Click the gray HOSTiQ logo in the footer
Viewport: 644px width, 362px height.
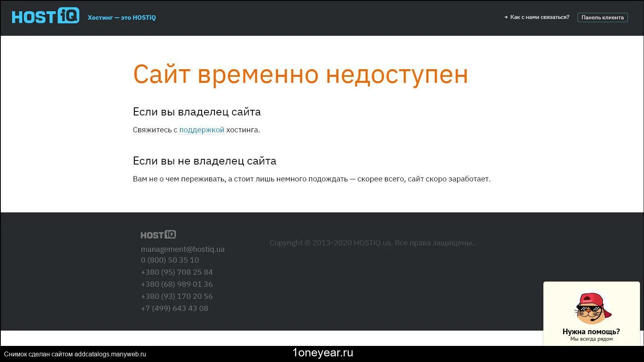point(158,234)
